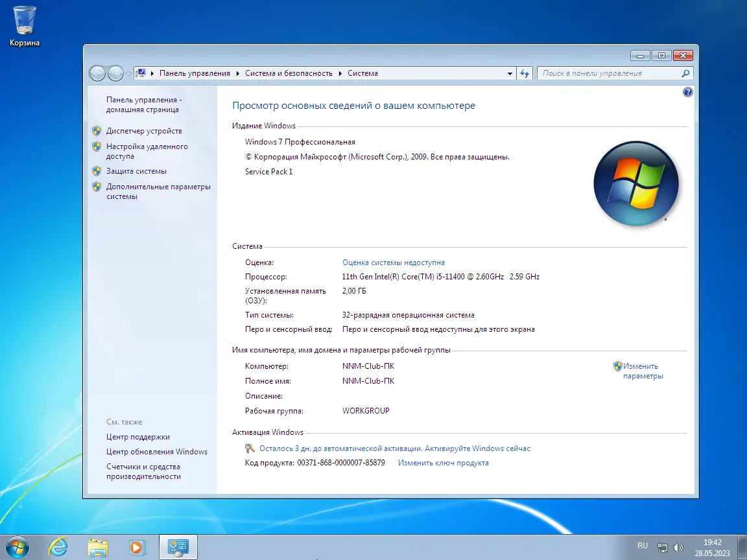The width and height of the screenshot is (747, 560).
Task: Open the Windows Start menu orb
Action: click(18, 547)
